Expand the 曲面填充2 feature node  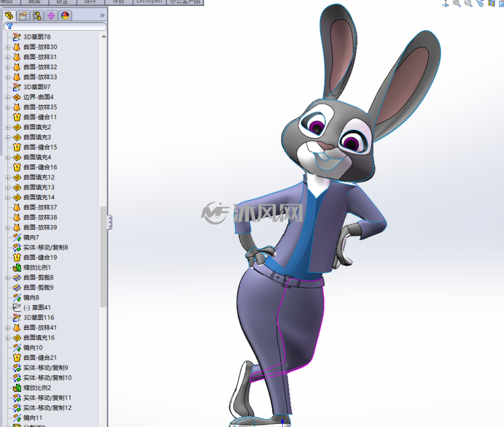coord(8,127)
